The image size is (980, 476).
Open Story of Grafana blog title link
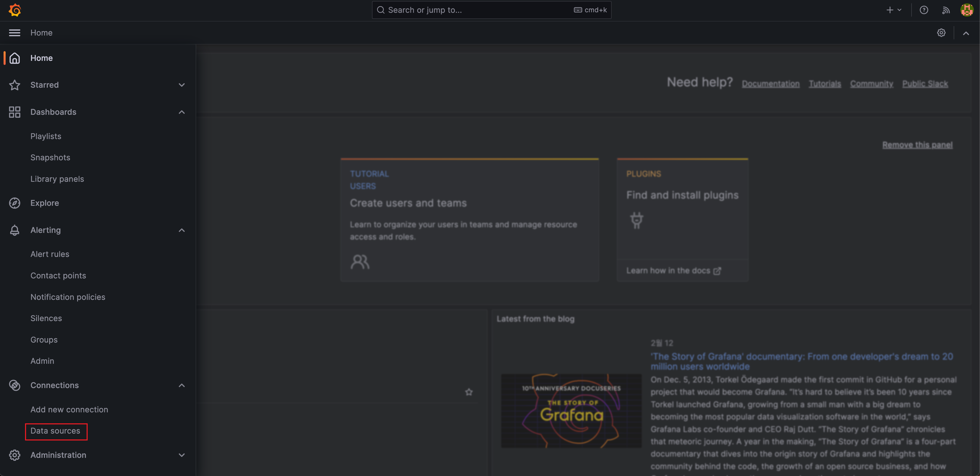click(x=802, y=361)
